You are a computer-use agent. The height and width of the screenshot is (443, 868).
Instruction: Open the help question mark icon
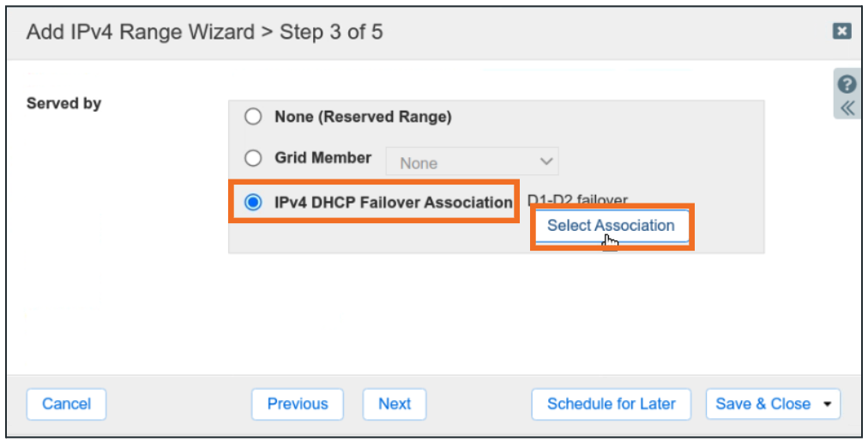[x=847, y=84]
